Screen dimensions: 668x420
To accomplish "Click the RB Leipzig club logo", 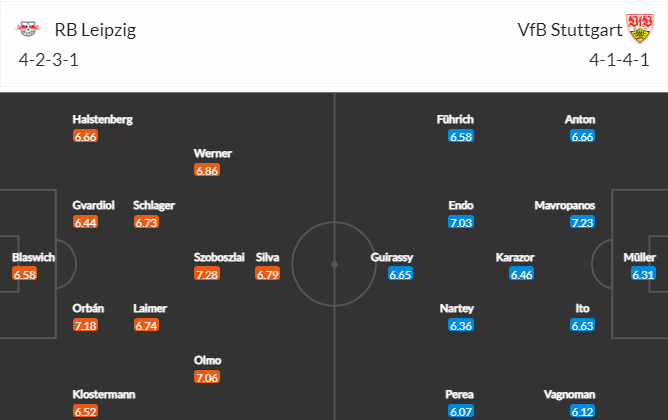I will click(28, 29).
